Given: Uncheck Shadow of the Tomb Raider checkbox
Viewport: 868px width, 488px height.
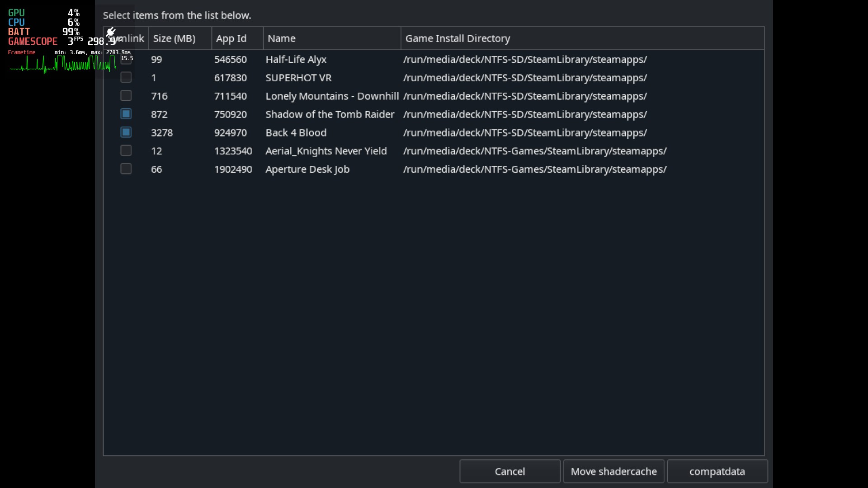Looking at the screenshot, I should point(126,114).
